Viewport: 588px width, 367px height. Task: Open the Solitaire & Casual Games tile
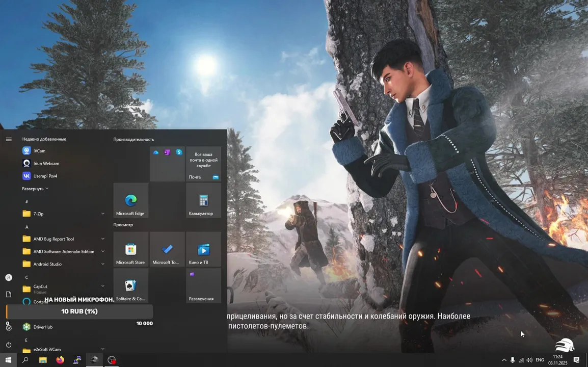[131, 285]
